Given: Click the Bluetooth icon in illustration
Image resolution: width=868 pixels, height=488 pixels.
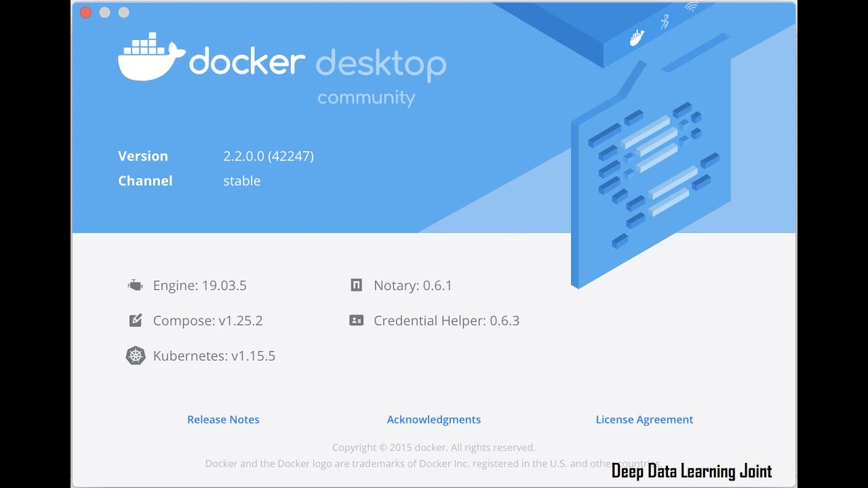Looking at the screenshot, I should click(665, 22).
